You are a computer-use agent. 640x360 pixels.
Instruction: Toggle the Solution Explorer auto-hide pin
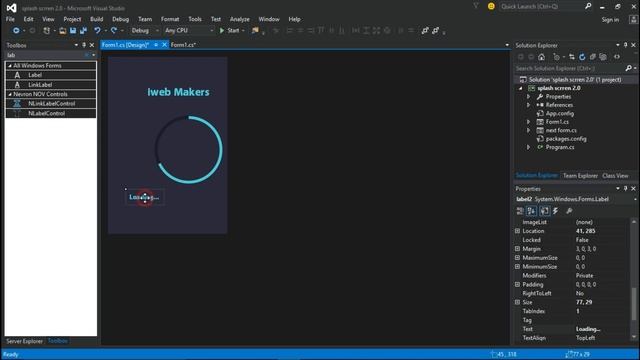click(625, 45)
